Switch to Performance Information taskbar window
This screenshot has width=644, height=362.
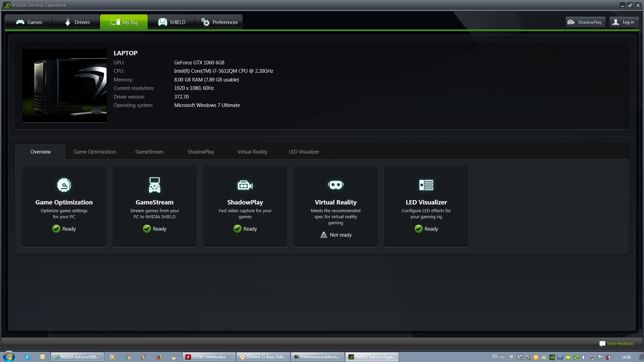pos(317,357)
